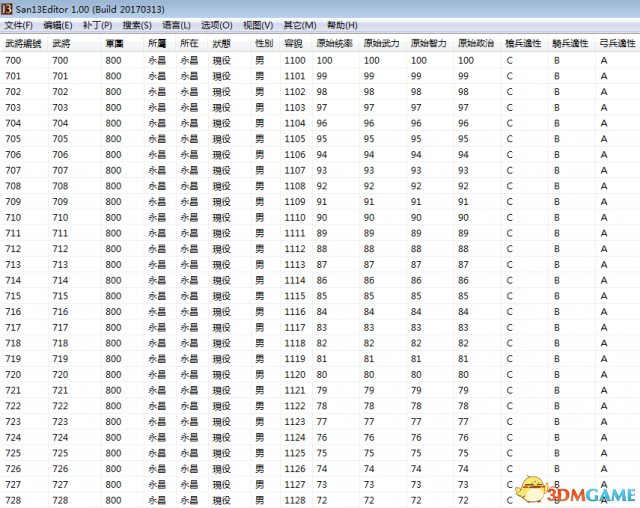Open the 语言(L) menu
Image resolution: width=640 pixels, height=508 pixels.
point(177,25)
